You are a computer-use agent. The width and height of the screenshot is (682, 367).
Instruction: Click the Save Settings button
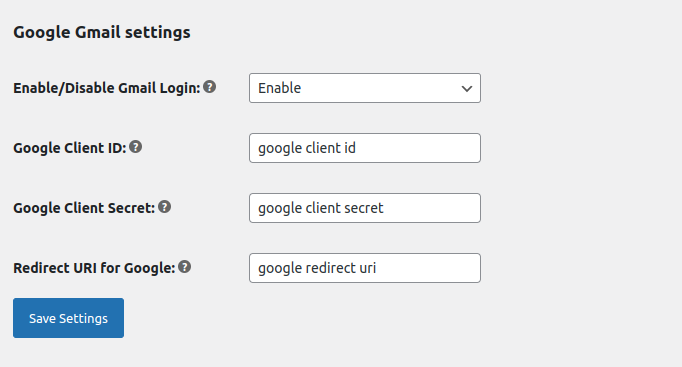click(68, 318)
